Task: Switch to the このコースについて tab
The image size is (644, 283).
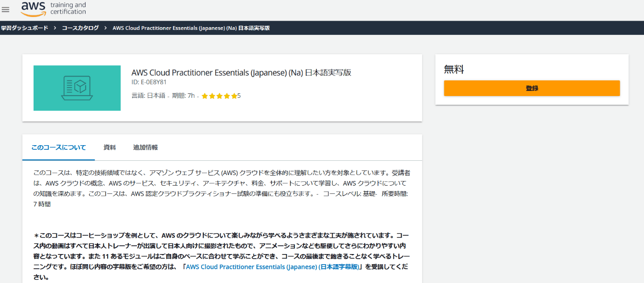Action: tap(58, 147)
